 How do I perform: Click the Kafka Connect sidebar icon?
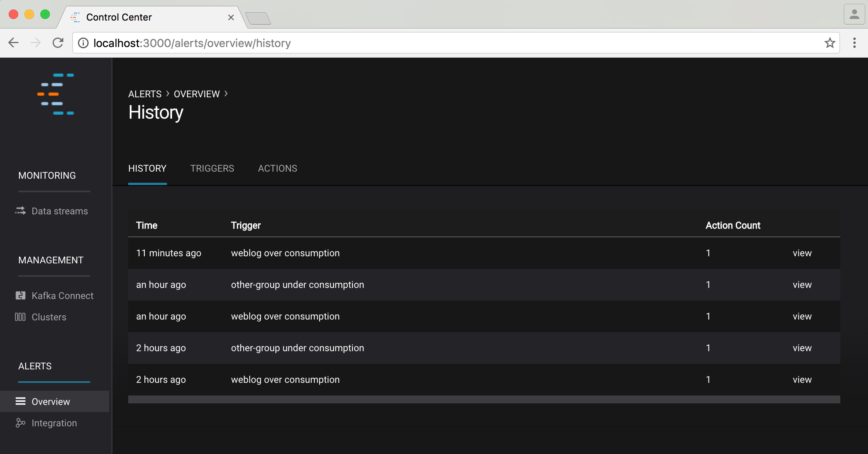21,295
